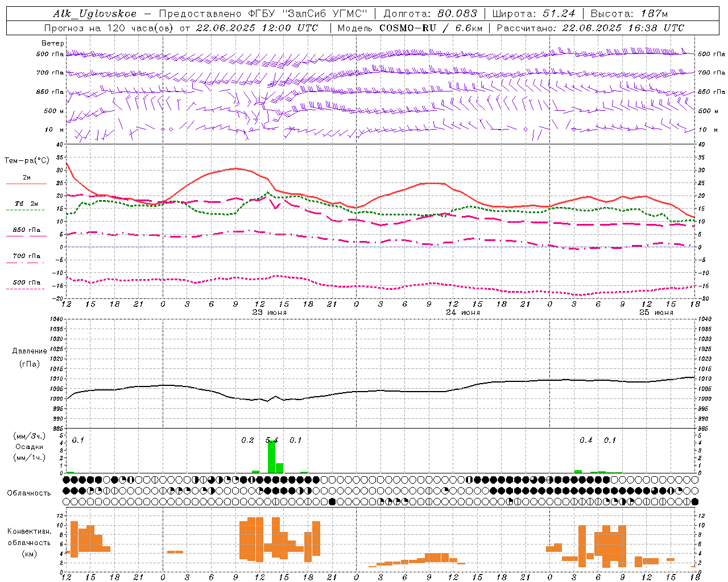Click the tallest green precipitation bar
This screenshot has height=582, width=728.
tap(271, 457)
